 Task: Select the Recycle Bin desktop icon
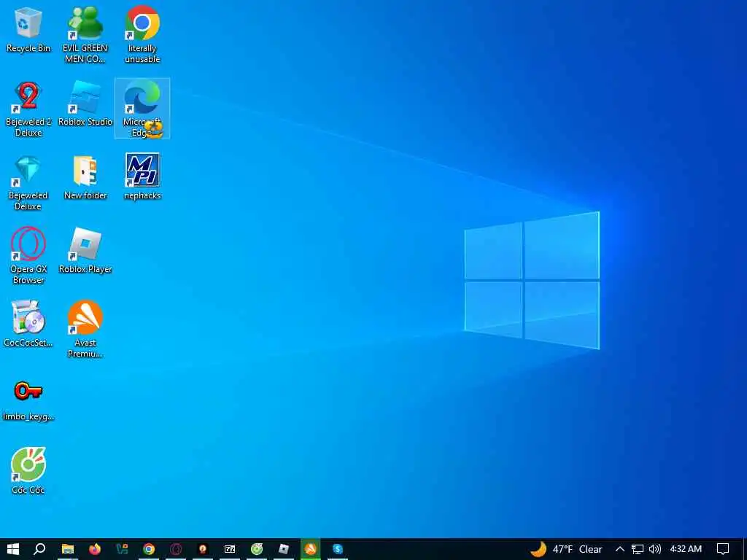pos(28,29)
